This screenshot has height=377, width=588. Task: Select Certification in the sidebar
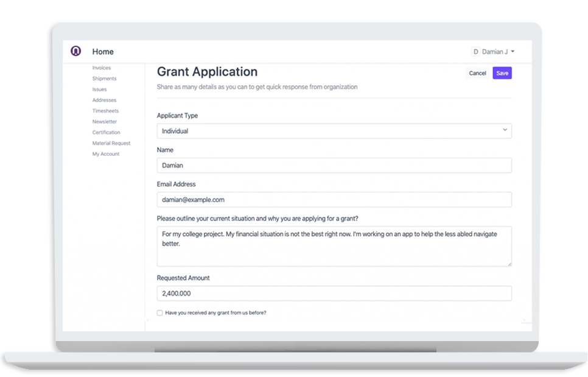click(x=105, y=132)
